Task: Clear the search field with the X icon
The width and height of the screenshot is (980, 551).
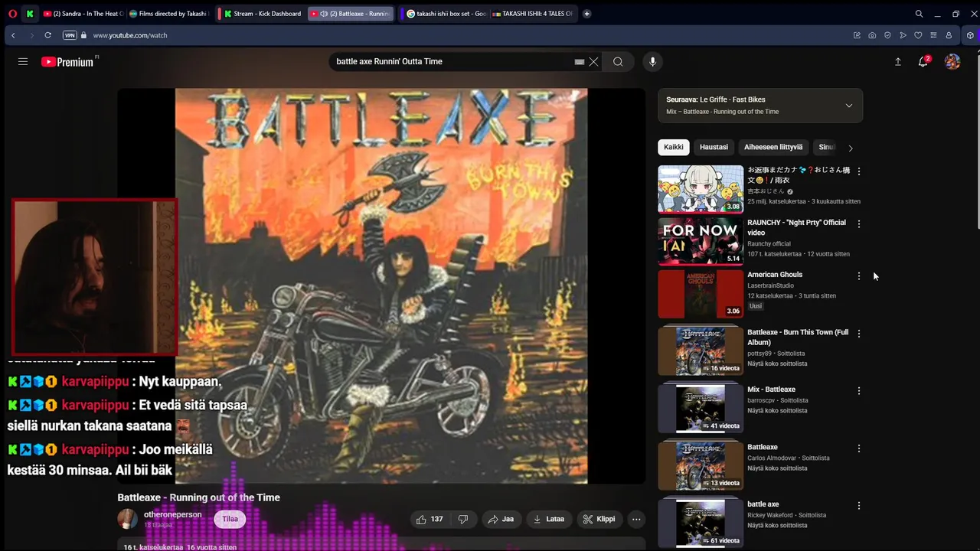Action: click(593, 62)
